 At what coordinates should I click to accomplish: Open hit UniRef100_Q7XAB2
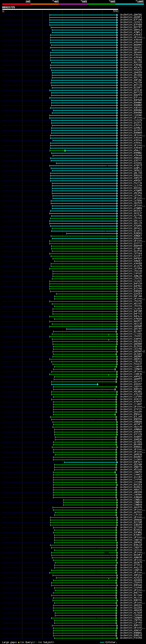pos(131,60)
